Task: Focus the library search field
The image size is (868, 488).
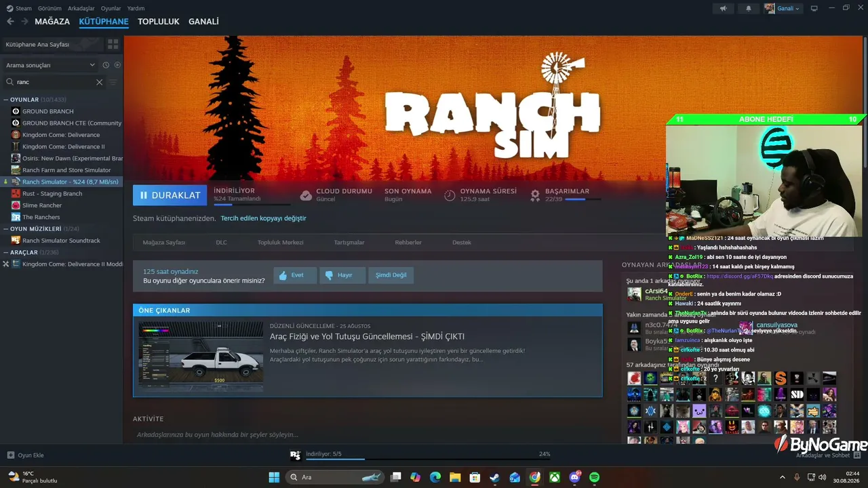Action: pos(54,82)
